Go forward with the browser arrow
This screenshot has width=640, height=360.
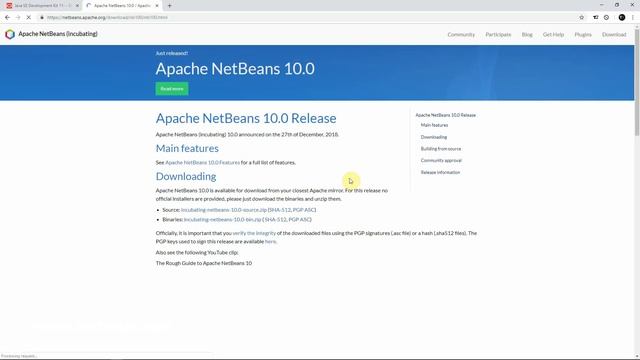[x=18, y=18]
